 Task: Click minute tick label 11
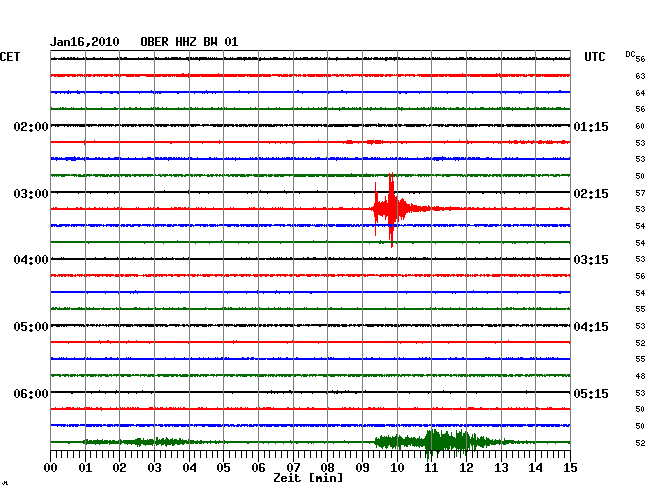[x=431, y=468]
